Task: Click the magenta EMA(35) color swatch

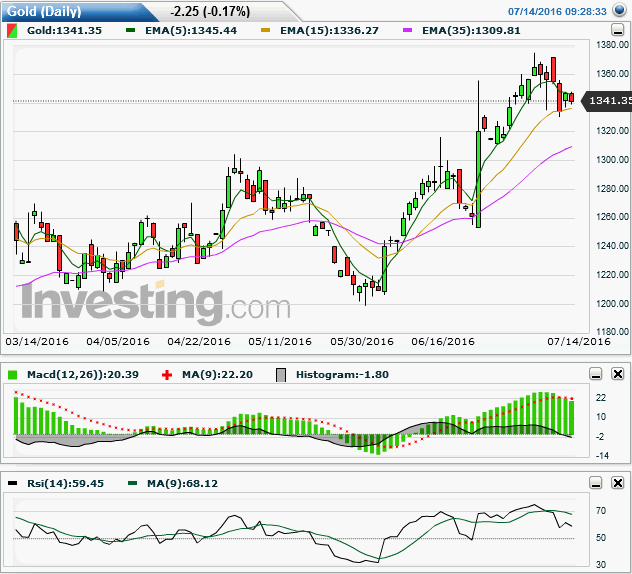Action: (407, 30)
